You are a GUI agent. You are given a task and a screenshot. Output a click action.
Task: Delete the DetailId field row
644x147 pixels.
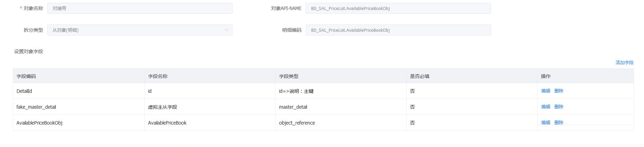(x=559, y=91)
